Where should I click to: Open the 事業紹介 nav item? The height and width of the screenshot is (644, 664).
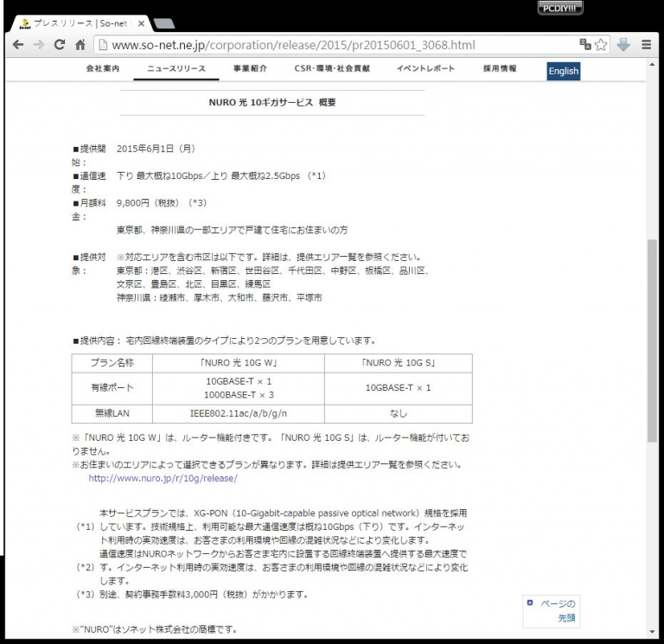[250, 68]
